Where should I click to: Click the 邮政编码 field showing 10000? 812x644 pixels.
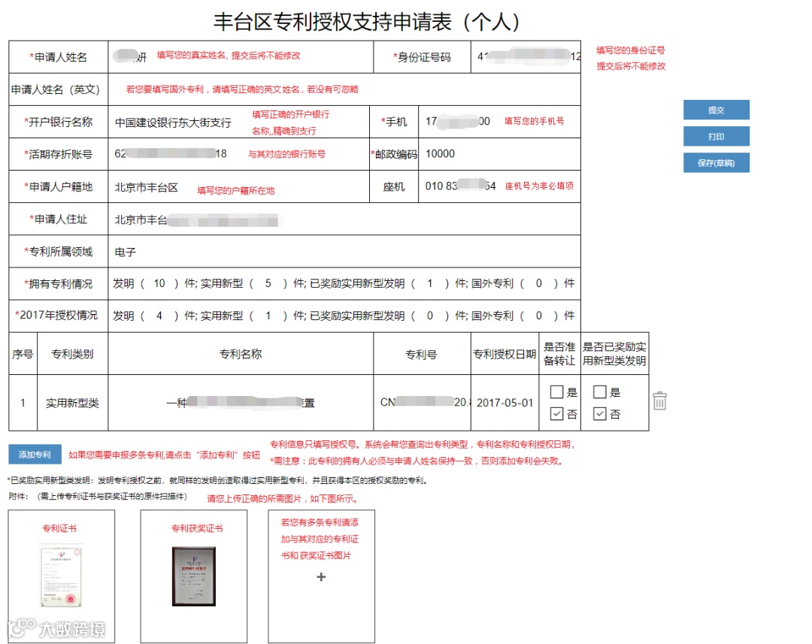(499, 154)
